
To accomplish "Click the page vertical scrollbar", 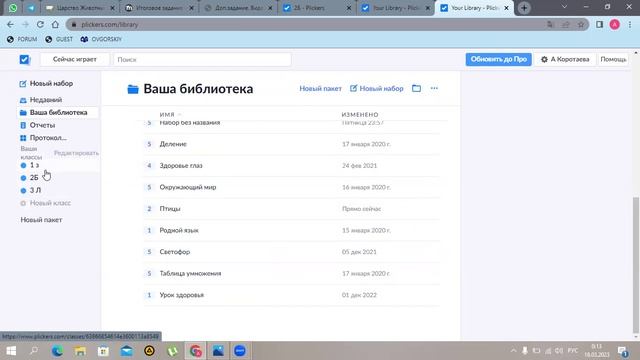I will pos(636,264).
